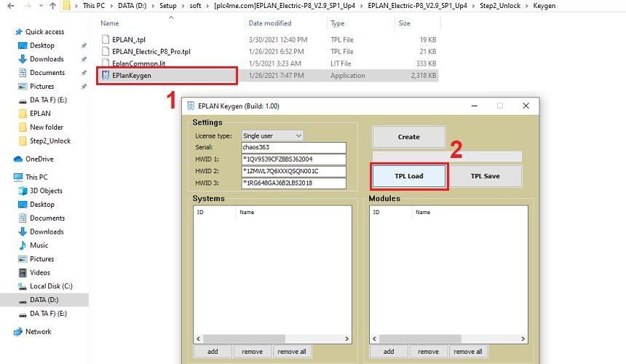The height and width of the screenshot is (364, 626).
Task: Focus the HWID 2 text field
Action: [x=294, y=171]
